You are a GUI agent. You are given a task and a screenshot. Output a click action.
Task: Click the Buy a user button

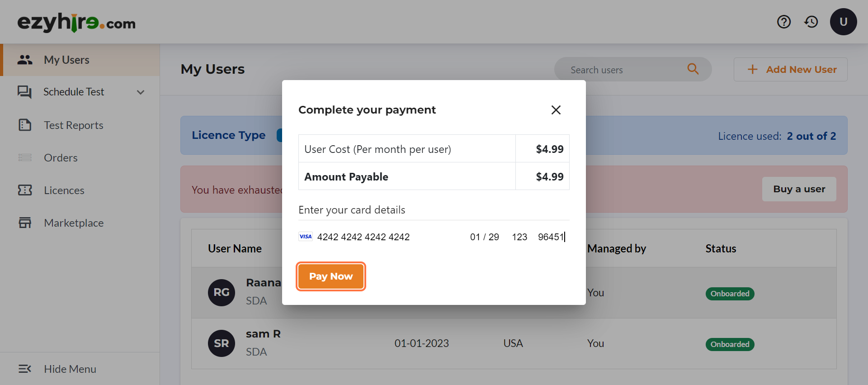click(x=799, y=189)
